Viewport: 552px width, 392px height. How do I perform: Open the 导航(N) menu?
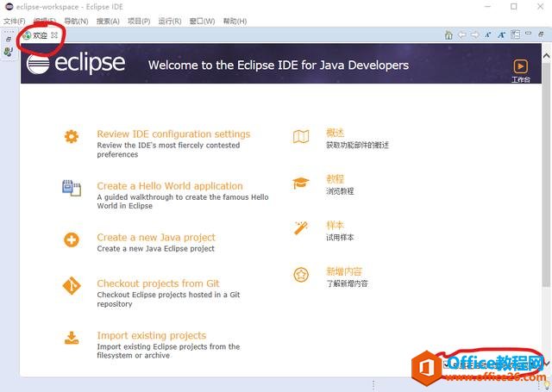(76, 21)
